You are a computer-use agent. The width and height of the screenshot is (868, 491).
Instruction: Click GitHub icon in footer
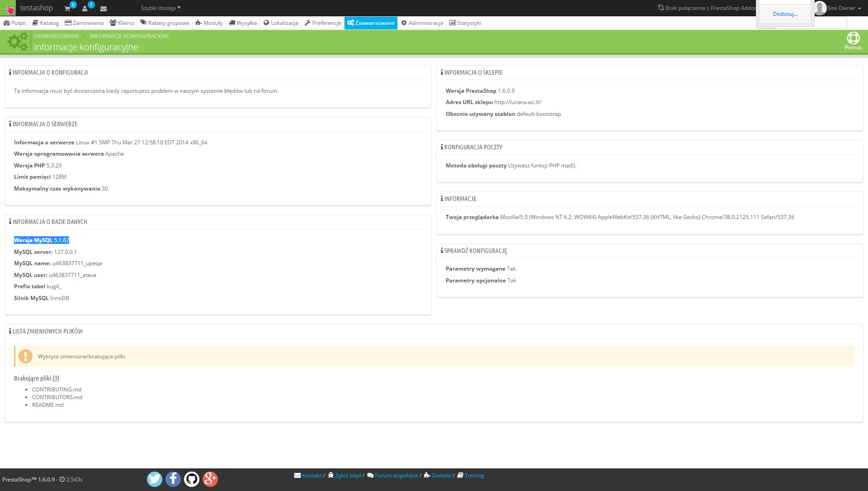pos(192,479)
